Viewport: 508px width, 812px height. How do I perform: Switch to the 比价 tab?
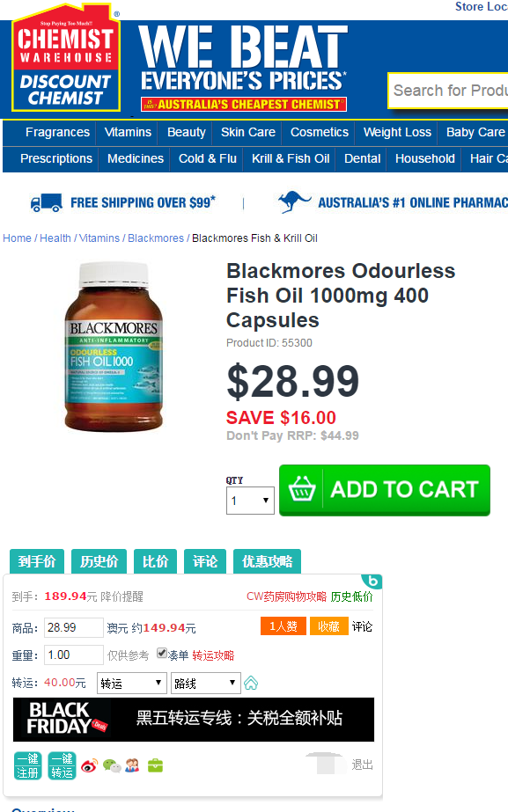[156, 561]
